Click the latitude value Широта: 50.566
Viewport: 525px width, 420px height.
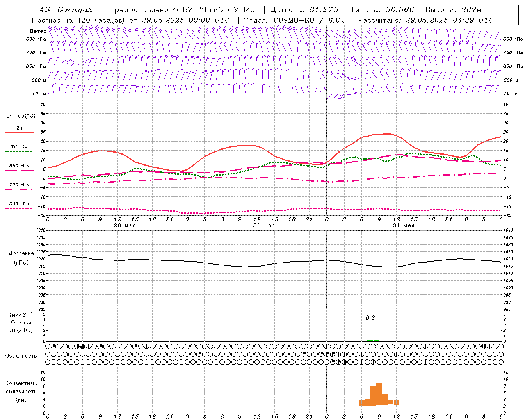coord(382,10)
